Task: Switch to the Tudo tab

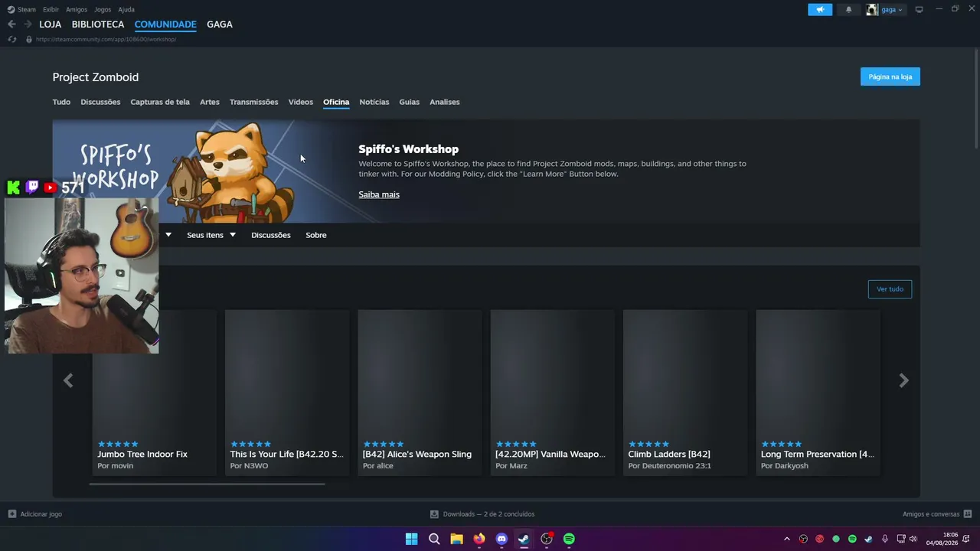Action: click(61, 102)
